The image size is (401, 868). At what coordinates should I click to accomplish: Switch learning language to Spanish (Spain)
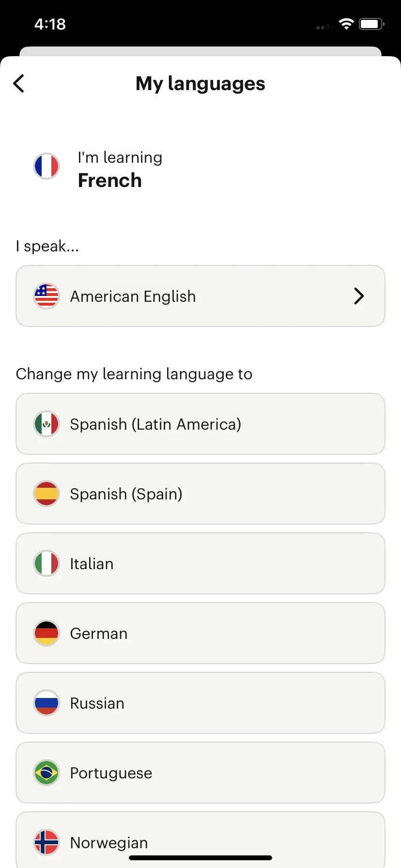[200, 494]
